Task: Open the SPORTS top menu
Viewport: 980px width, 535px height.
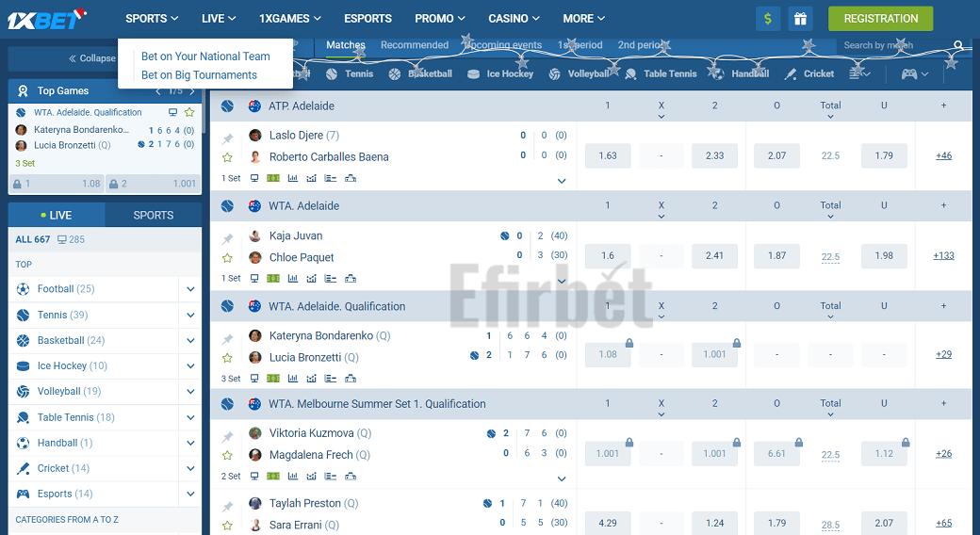Action: pyautogui.click(x=152, y=19)
